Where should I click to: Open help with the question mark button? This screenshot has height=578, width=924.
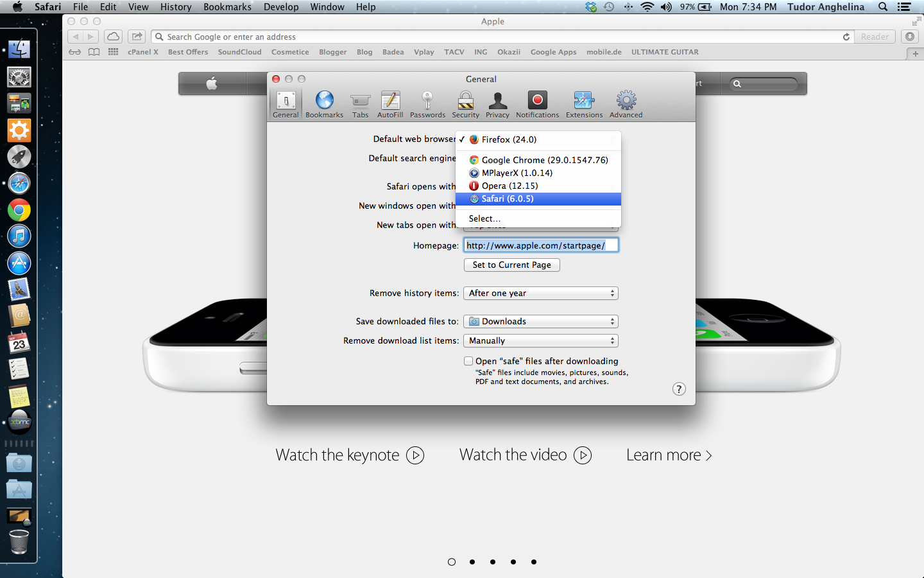pyautogui.click(x=679, y=389)
